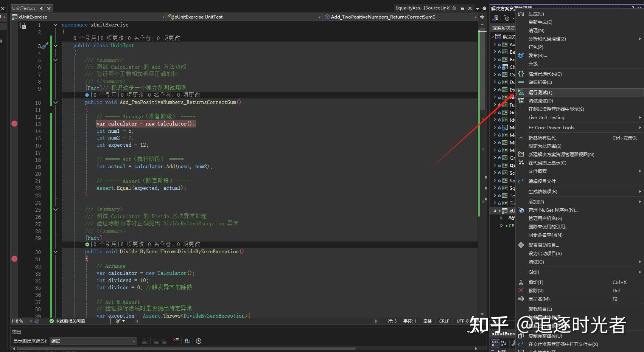Click the 字符: 1 status entry
This screenshot has height=352, width=644.
[x=409, y=321]
